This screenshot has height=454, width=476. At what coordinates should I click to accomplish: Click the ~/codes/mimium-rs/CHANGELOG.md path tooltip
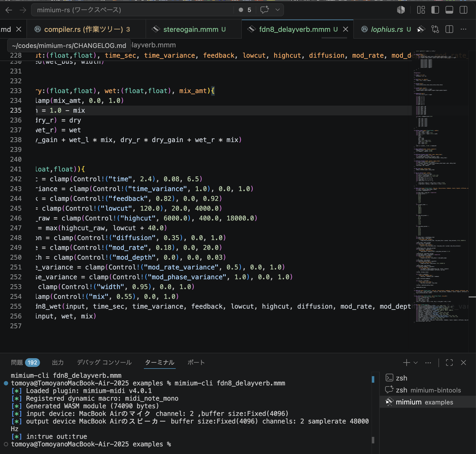[x=69, y=45]
